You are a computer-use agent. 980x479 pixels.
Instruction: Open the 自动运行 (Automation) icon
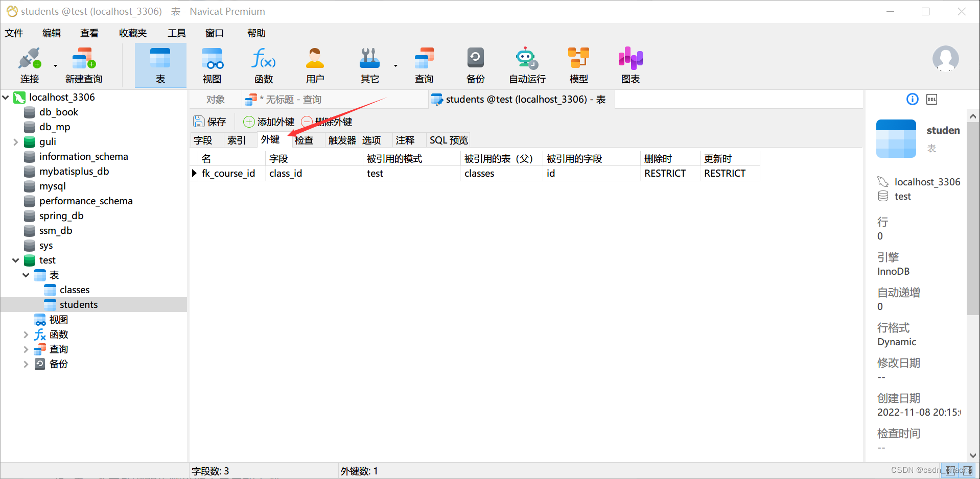click(526, 64)
